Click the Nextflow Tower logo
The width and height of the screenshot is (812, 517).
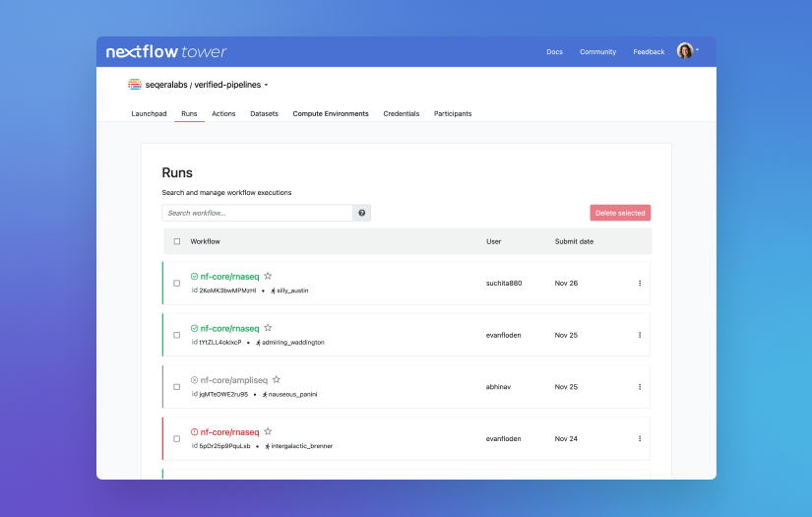[x=166, y=52]
